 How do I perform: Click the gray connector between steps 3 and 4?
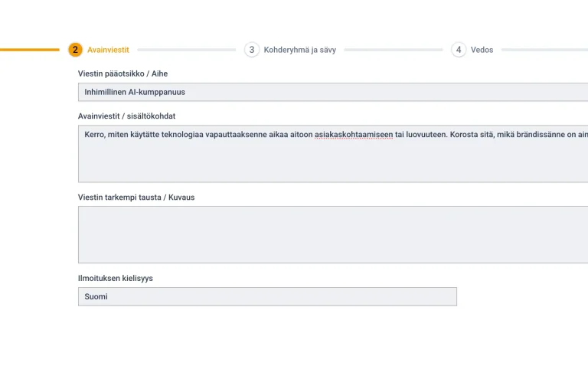393,50
